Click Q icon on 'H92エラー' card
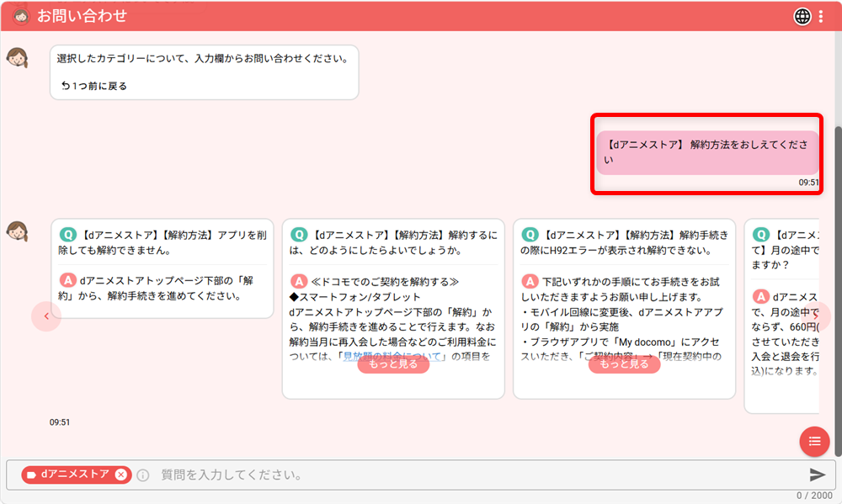842x504 pixels. pos(530,235)
